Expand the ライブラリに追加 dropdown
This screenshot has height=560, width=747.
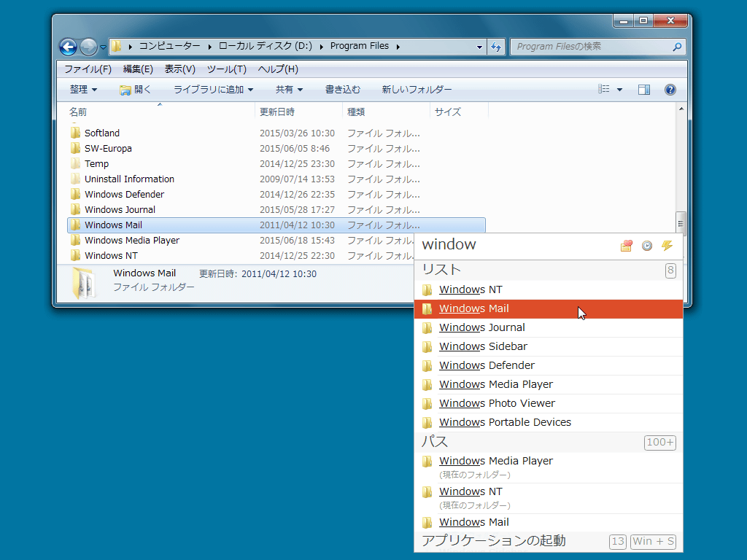213,90
